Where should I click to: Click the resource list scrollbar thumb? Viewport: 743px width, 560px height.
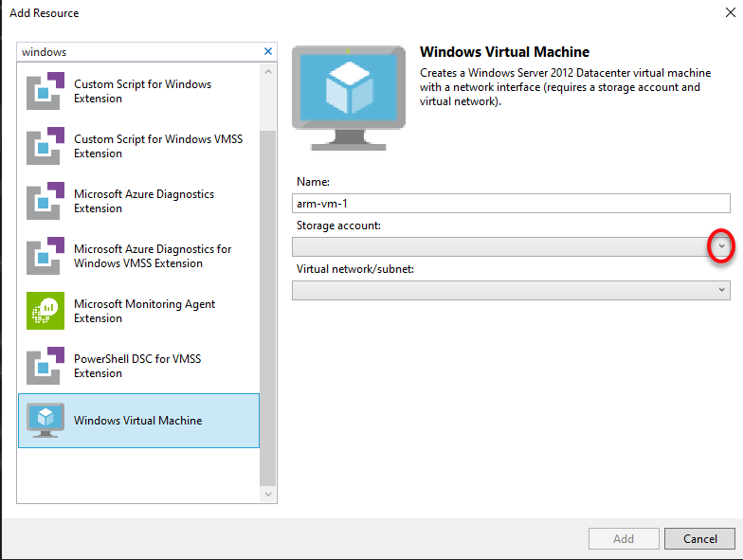[268, 308]
